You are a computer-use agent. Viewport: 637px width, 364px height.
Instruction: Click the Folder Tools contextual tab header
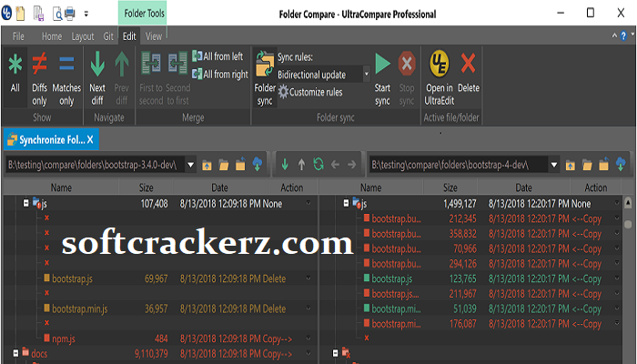(x=143, y=14)
